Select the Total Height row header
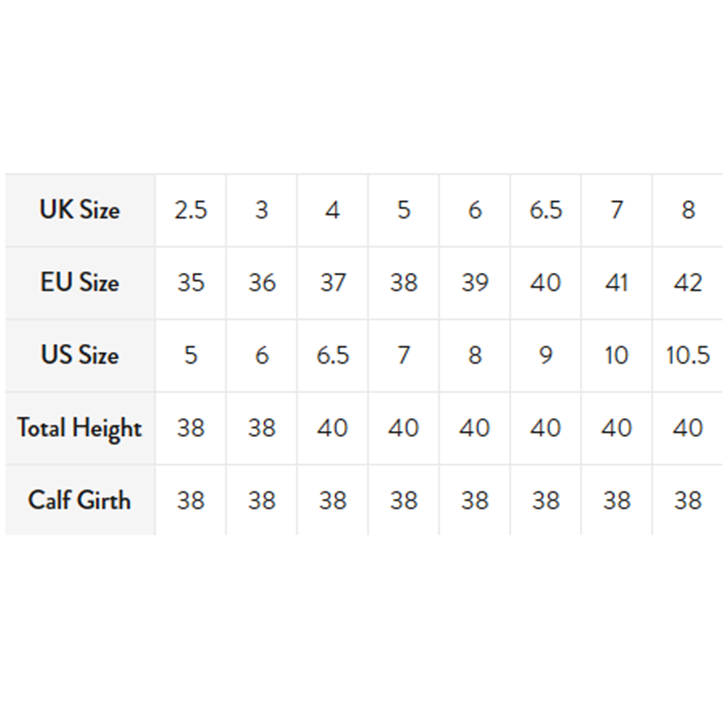 pyautogui.click(x=79, y=428)
